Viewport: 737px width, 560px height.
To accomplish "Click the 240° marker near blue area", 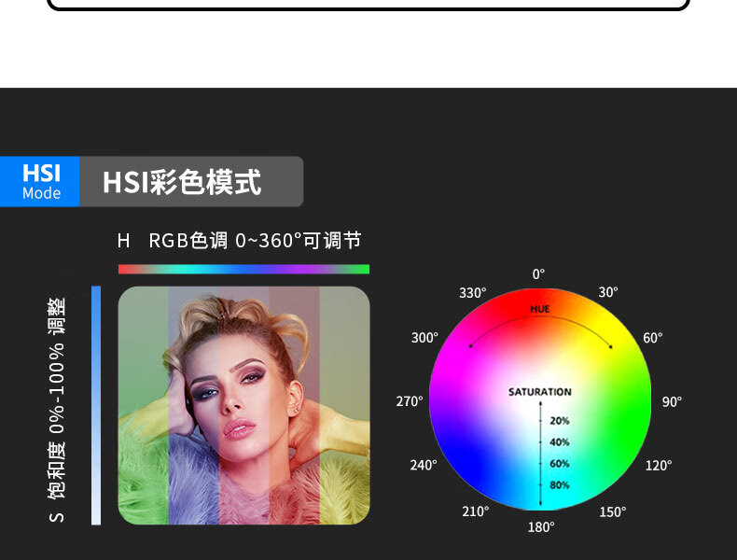I will [x=423, y=465].
